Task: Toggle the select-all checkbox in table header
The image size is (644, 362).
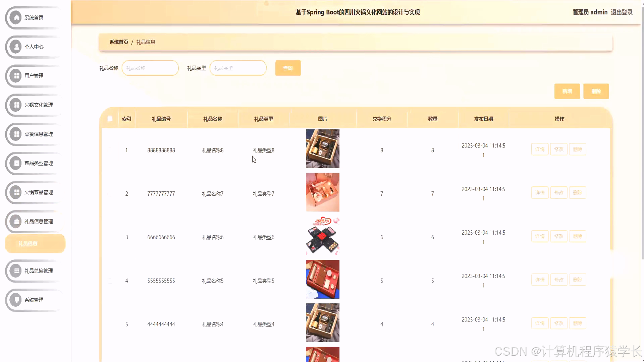Action: click(110, 119)
